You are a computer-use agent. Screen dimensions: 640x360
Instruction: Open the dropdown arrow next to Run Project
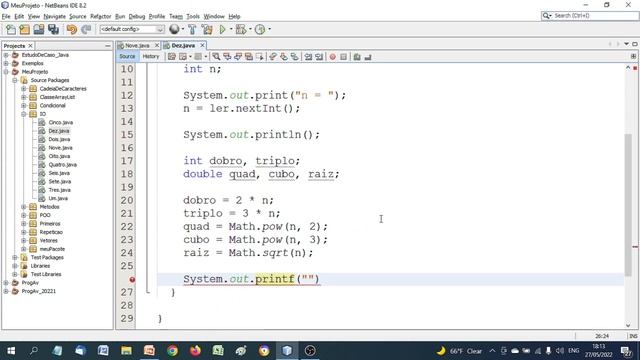click(231, 29)
